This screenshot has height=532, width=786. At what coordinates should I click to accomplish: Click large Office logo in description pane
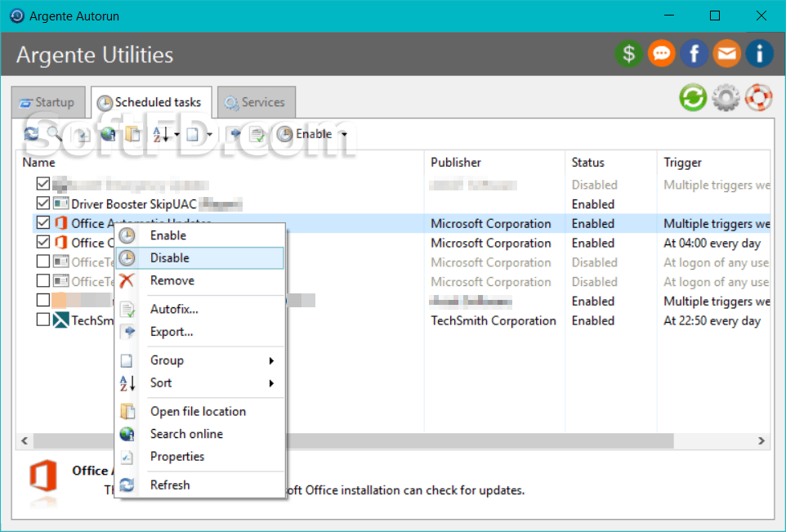tap(43, 476)
